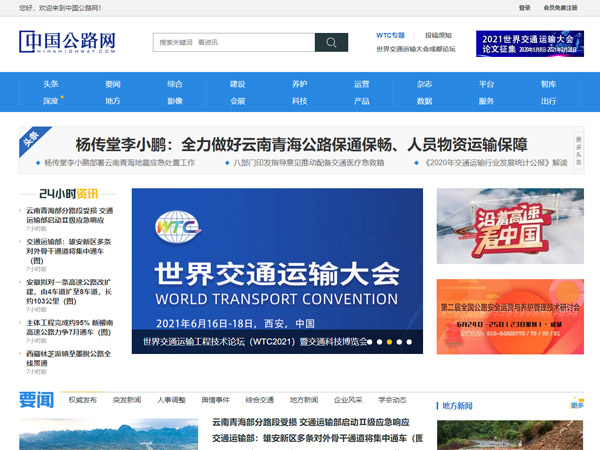Open 世界交通运输大会成都论坛 link
This screenshot has width=600, height=450.
pos(416,49)
